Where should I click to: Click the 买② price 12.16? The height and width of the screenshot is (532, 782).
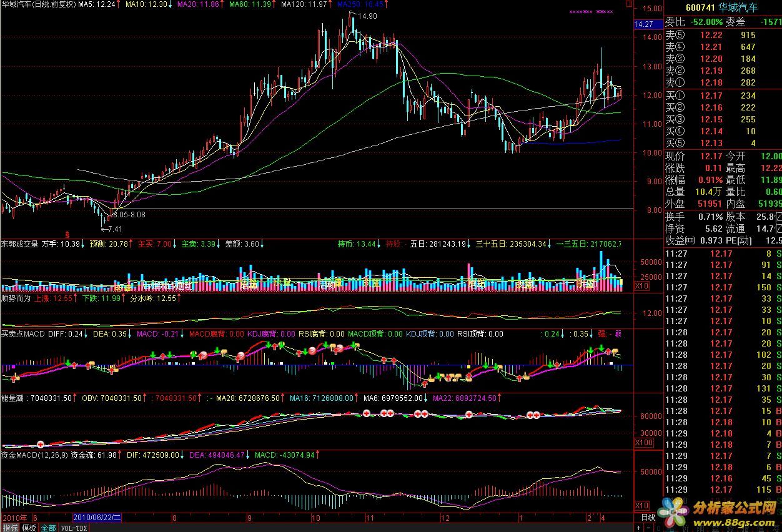pyautogui.click(x=711, y=107)
